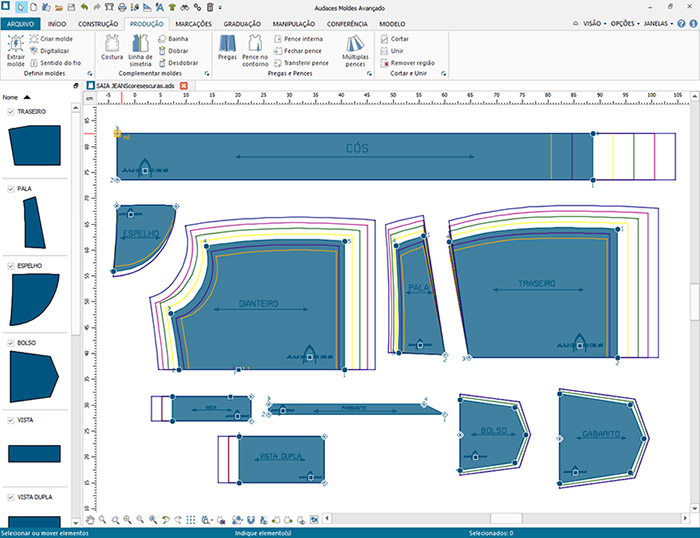Expand the Definir moldes group launcher
Screen dimensions: 700x538
tap(90, 74)
